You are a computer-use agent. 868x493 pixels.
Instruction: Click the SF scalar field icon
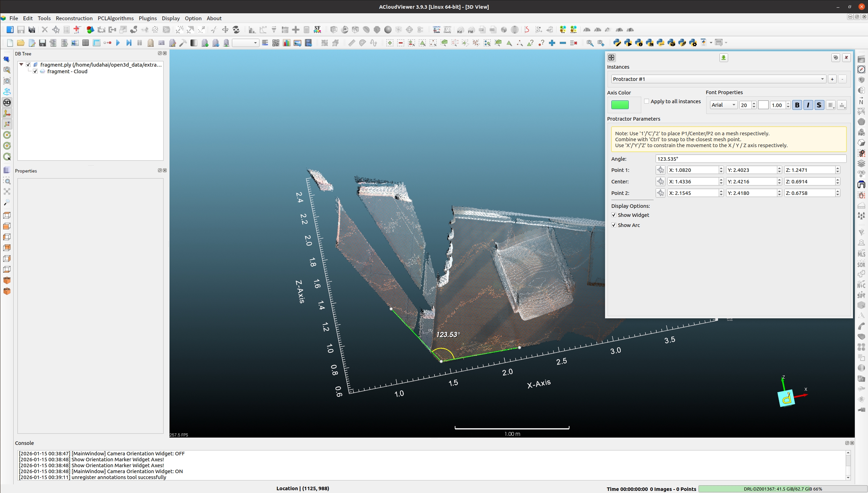(x=317, y=30)
